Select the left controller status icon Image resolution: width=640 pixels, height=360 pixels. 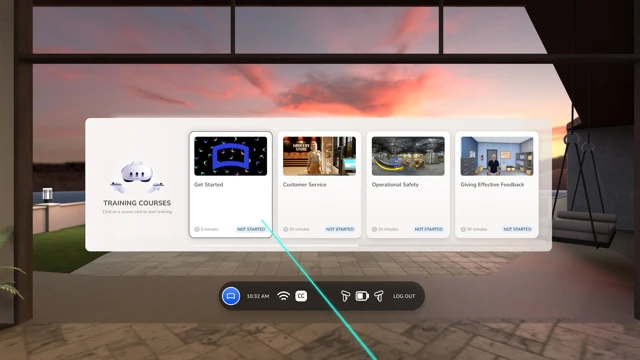tap(345, 296)
